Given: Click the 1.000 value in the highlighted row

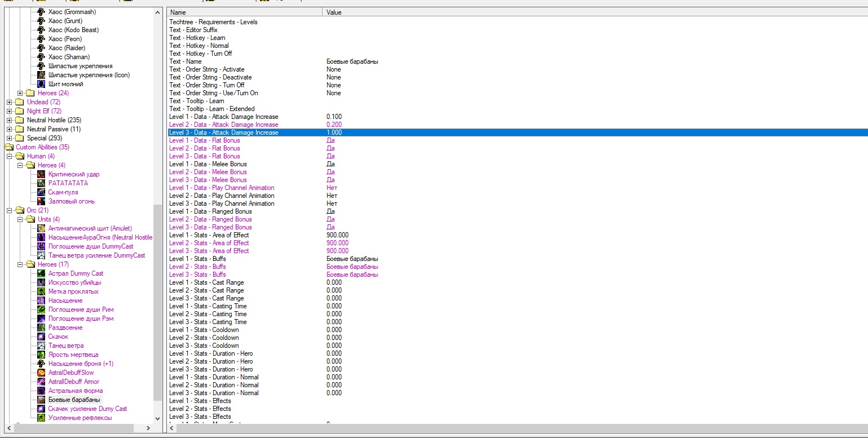Looking at the screenshot, I should [334, 132].
